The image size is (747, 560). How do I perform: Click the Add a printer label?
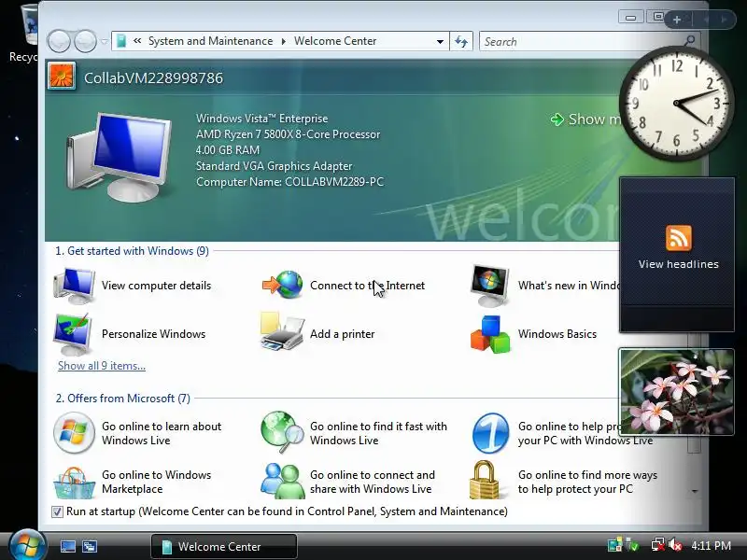pyautogui.click(x=342, y=334)
